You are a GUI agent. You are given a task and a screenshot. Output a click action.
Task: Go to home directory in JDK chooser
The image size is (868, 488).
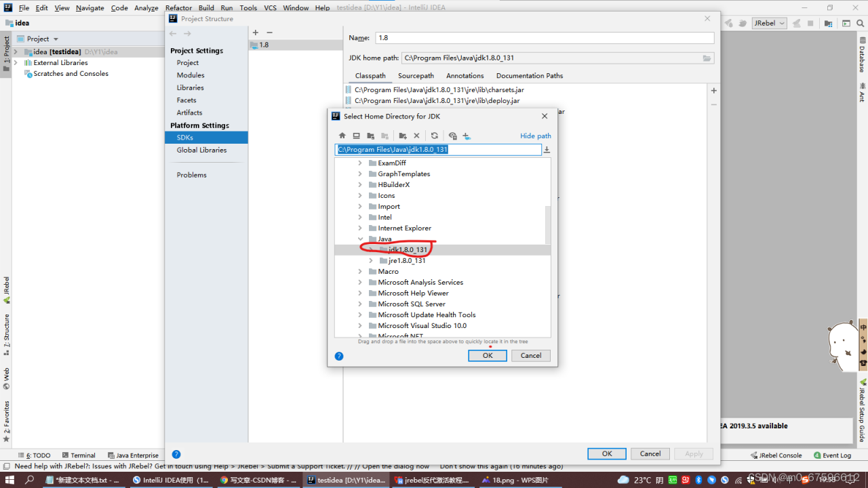pos(342,136)
